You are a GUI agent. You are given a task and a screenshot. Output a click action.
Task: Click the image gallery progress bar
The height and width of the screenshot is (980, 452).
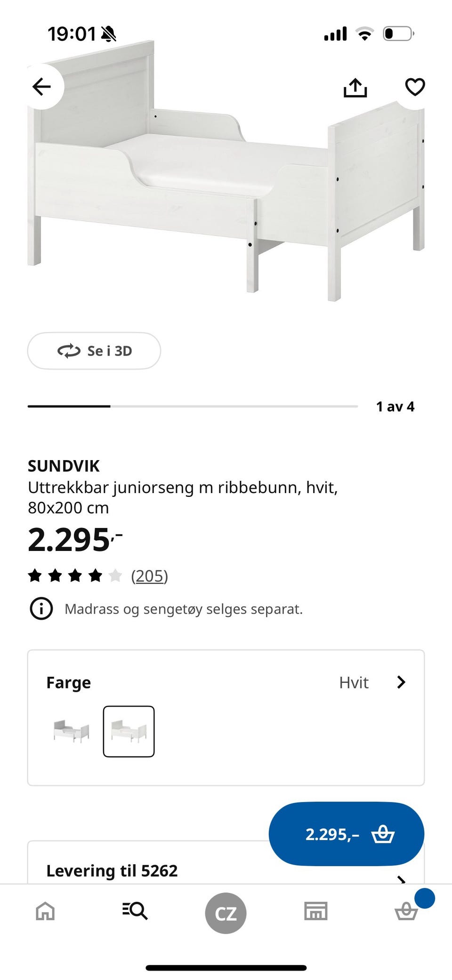click(x=193, y=406)
